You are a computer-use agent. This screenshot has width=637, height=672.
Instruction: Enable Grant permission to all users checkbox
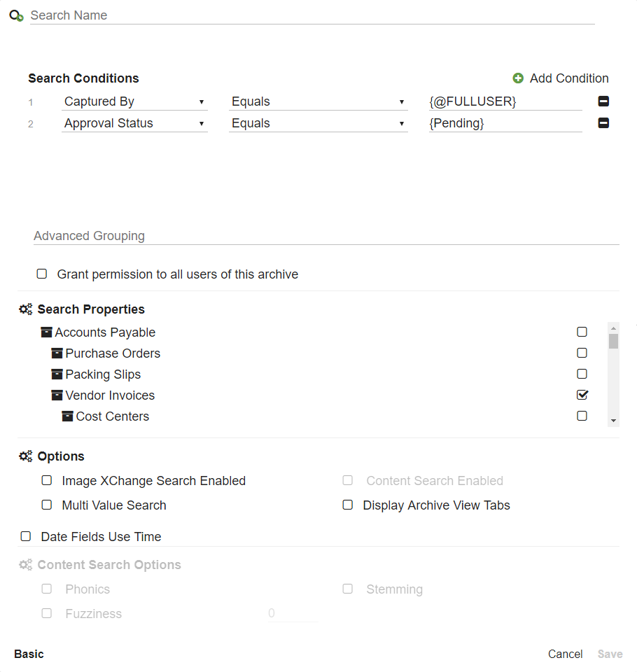[x=41, y=274]
